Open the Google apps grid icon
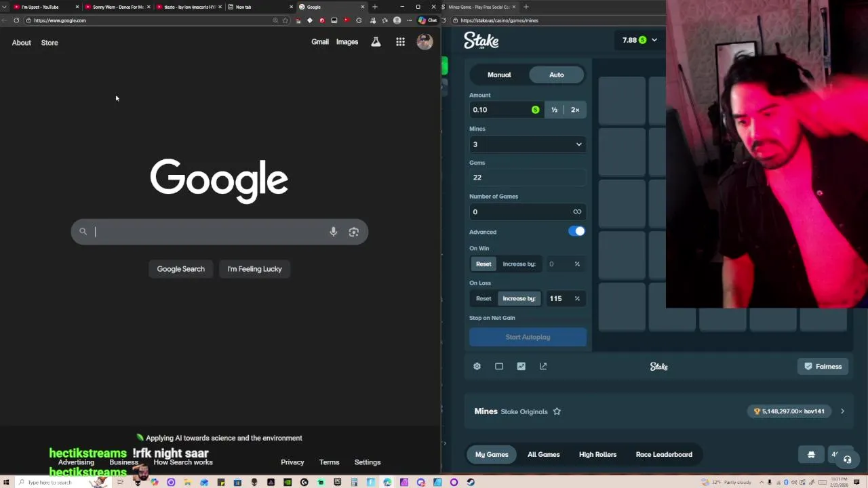The image size is (868, 488). pos(400,42)
